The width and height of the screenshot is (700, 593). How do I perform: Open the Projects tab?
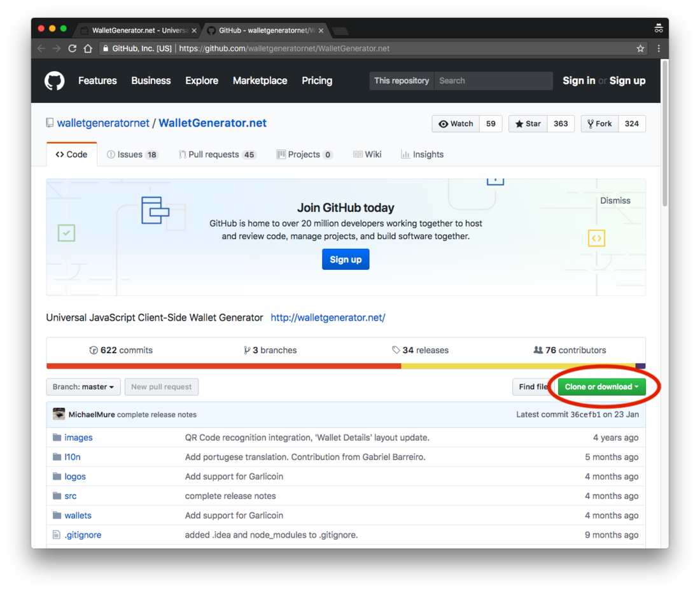304,155
